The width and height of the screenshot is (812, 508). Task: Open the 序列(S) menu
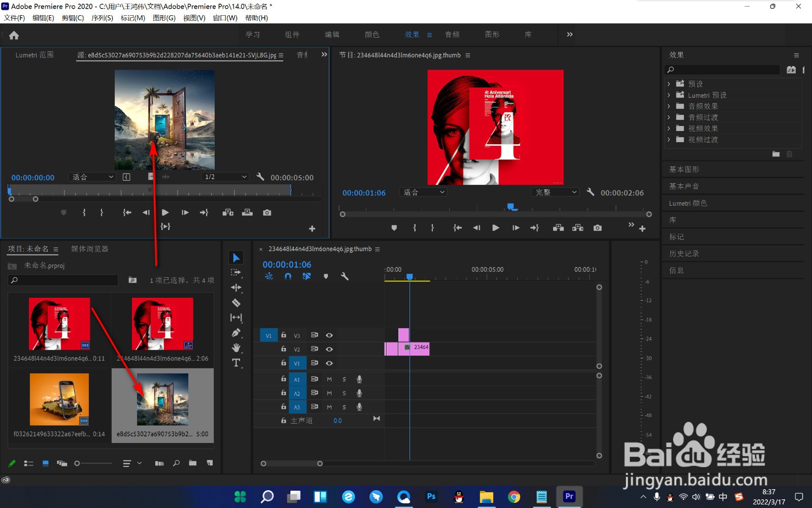pos(102,18)
